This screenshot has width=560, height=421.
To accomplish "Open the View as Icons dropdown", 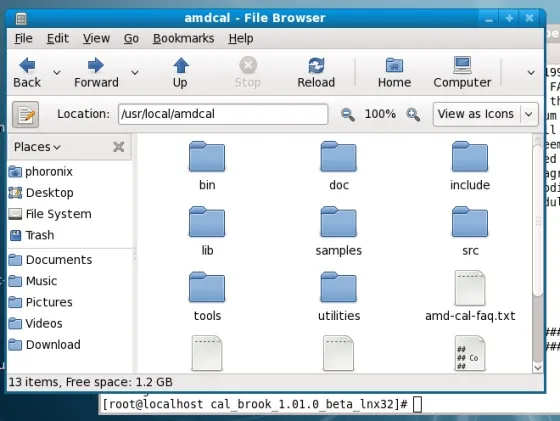I will point(485,114).
